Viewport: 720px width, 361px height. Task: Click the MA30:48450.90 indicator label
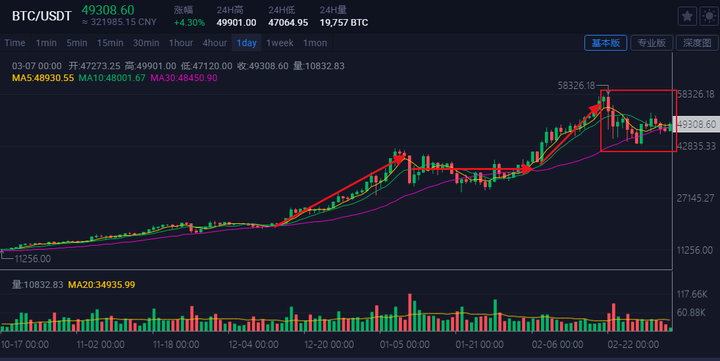pos(184,78)
